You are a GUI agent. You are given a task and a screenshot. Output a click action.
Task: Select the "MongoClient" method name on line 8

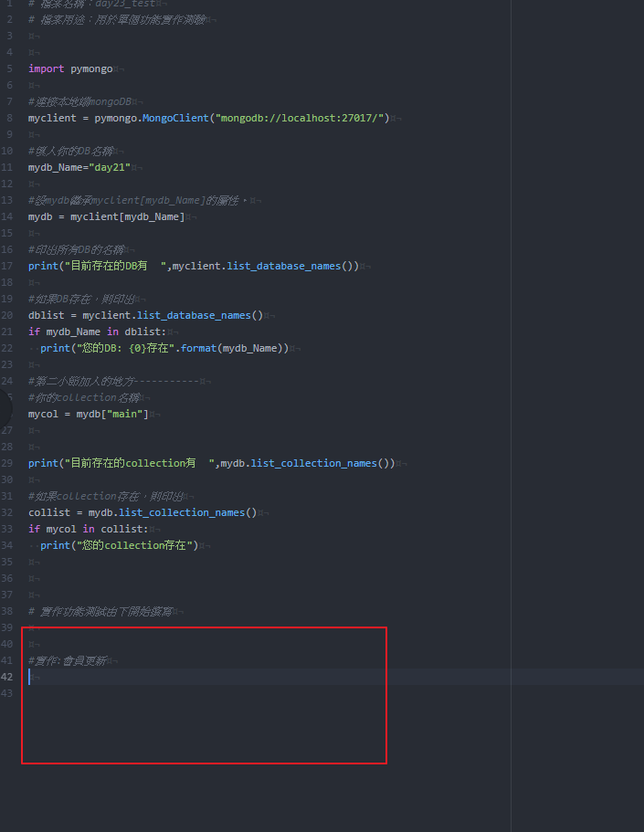[175, 118]
